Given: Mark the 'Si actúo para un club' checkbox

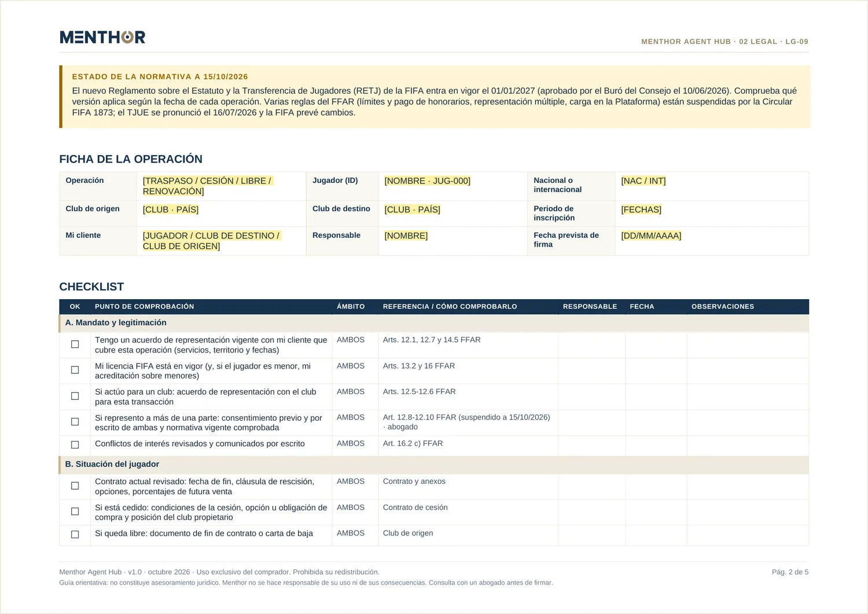Looking at the screenshot, I should (75, 396).
